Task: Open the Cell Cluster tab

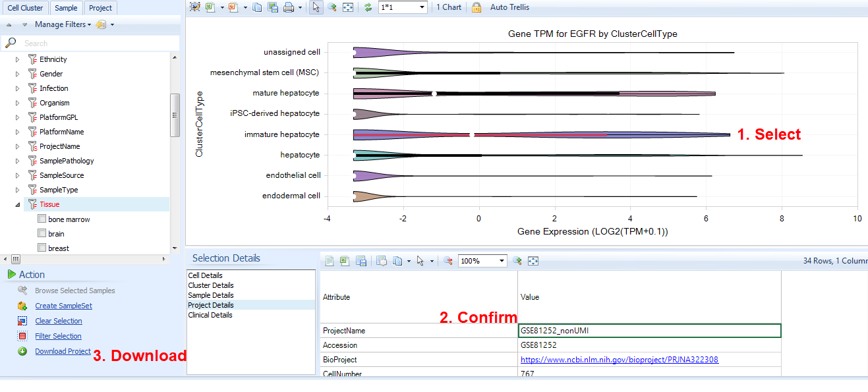Action: tap(26, 8)
